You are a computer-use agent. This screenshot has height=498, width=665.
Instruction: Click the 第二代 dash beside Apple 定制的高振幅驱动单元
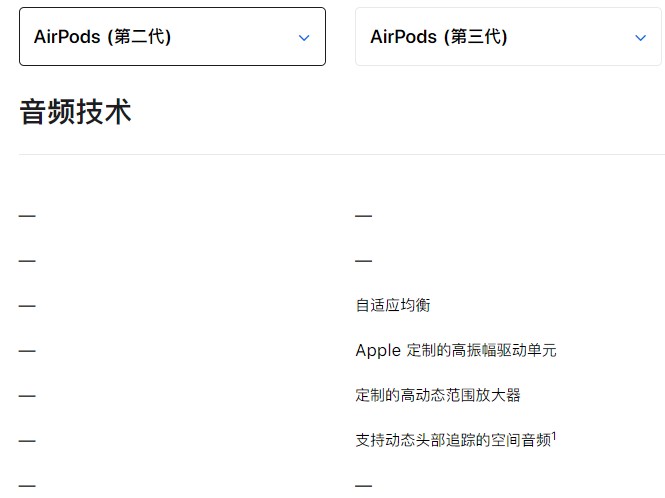coord(27,351)
